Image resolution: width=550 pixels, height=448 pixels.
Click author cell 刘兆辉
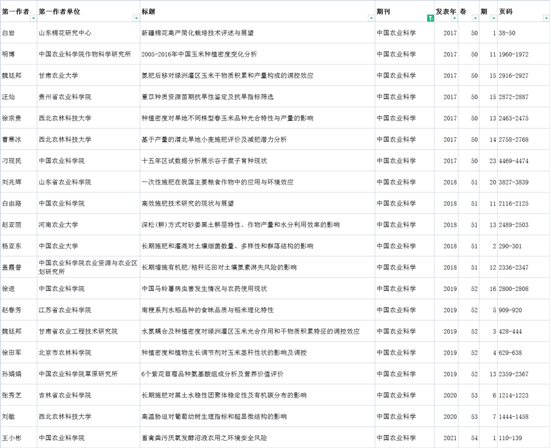point(19,182)
